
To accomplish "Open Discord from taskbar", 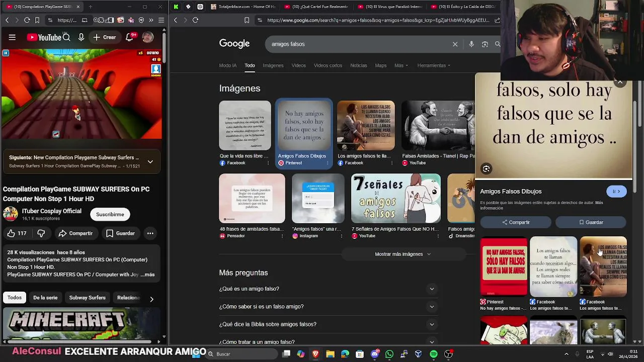I will tap(374, 354).
